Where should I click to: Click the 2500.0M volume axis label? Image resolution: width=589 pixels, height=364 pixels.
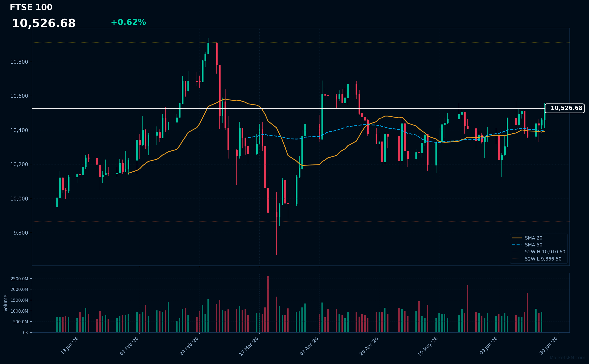(x=19, y=279)
